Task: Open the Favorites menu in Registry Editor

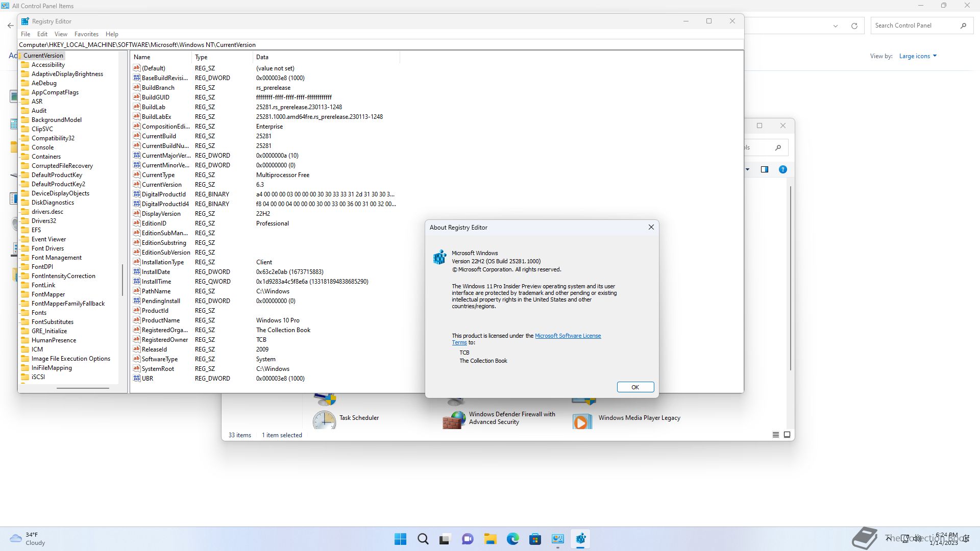Action: (86, 34)
